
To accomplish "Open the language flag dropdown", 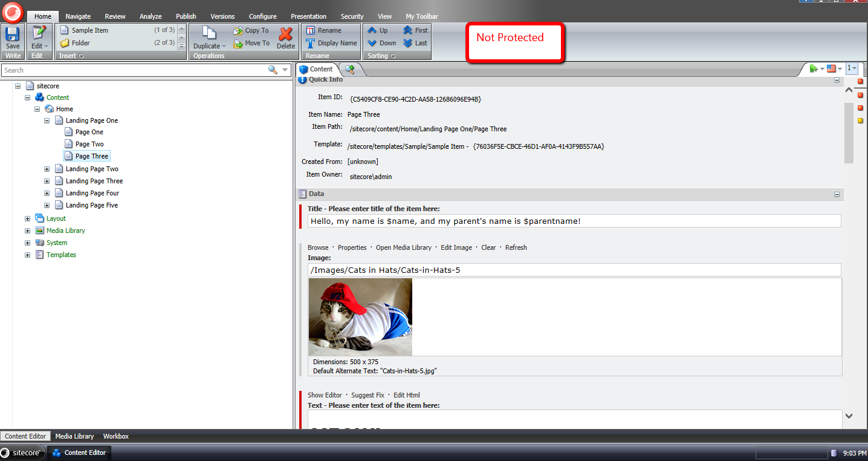I will pos(834,69).
